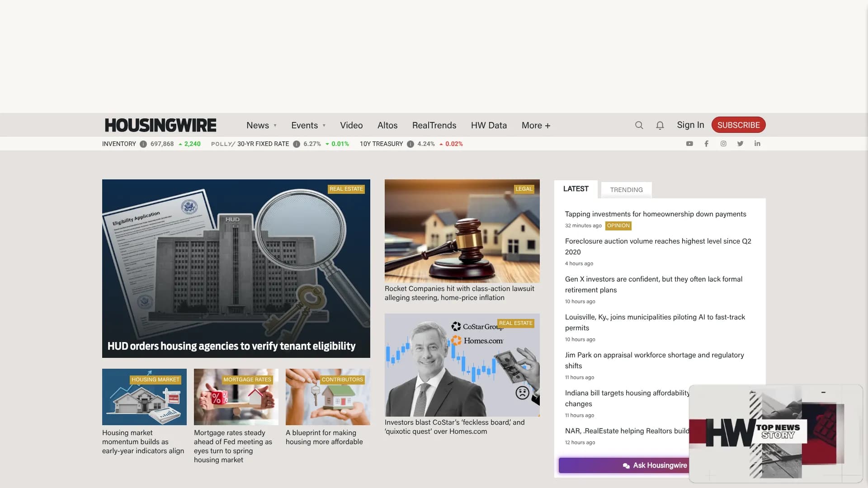This screenshot has width=868, height=488.
Task: Click the Contributors category tag
Action: click(x=342, y=380)
